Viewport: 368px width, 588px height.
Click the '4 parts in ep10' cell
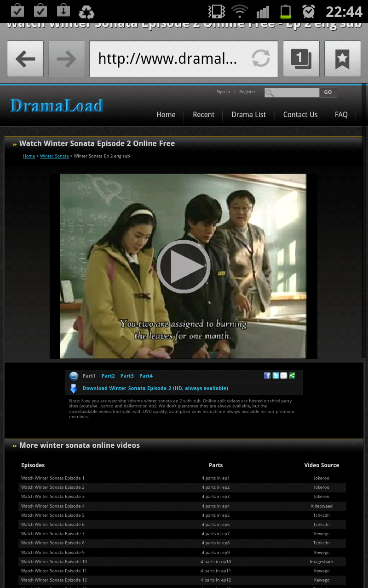pos(216,562)
